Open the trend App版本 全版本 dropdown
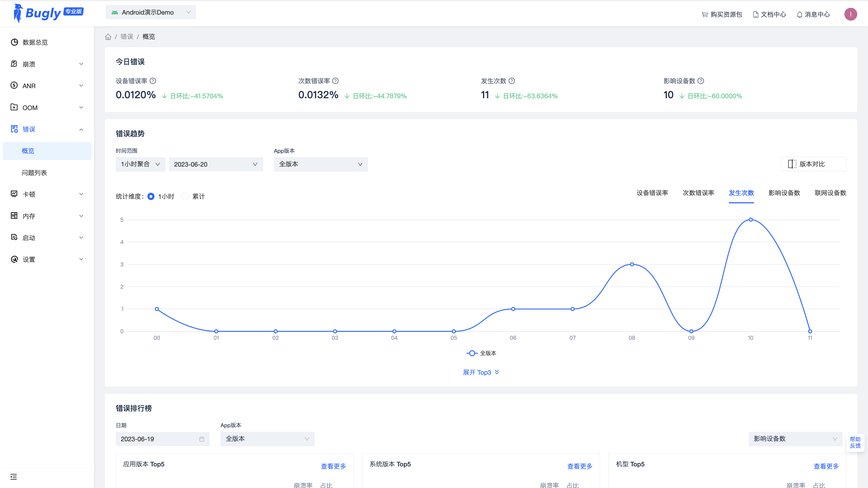 321,164
